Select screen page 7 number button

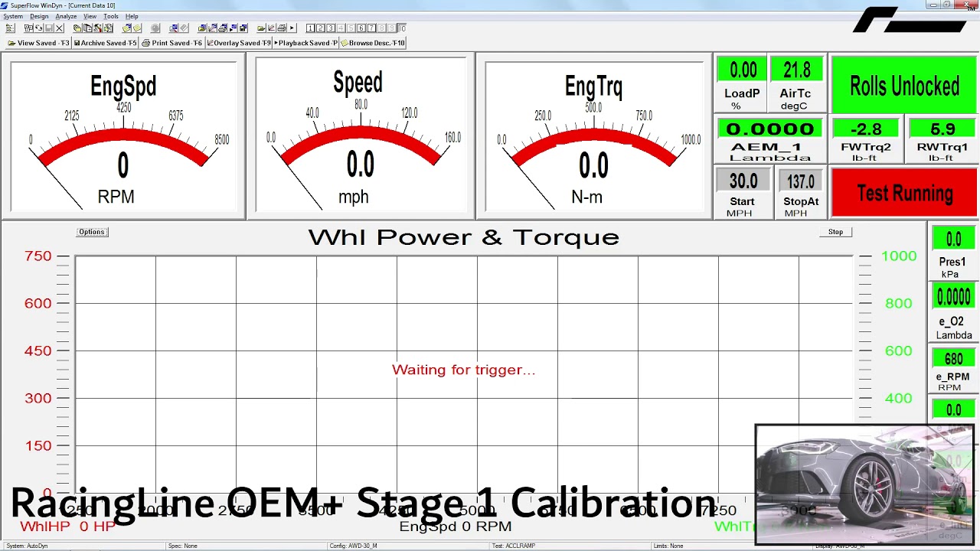[372, 28]
